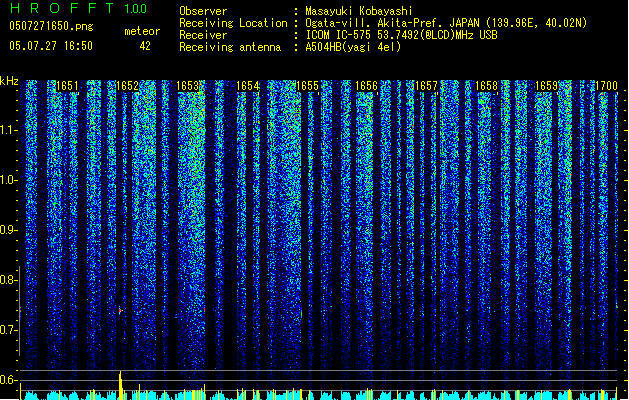This screenshot has height=400, width=629.
Task: Click the 1656 time marker
Action: pyautogui.click(x=367, y=86)
